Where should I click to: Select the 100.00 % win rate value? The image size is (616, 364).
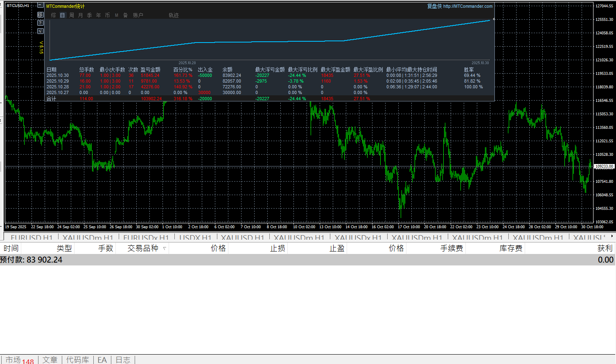(474, 87)
